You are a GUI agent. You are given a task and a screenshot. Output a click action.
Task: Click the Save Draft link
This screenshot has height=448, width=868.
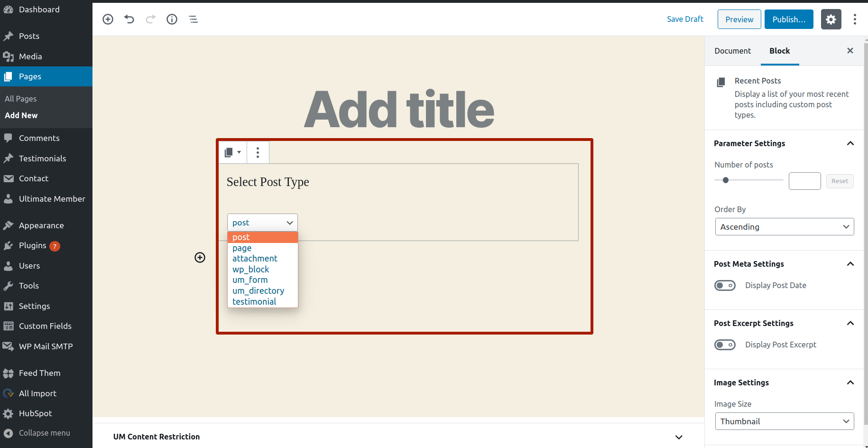click(685, 19)
